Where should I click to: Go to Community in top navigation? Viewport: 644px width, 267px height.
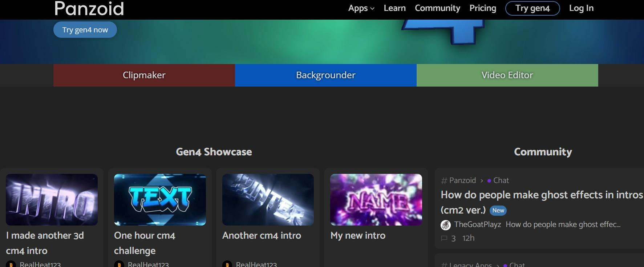pos(437,8)
